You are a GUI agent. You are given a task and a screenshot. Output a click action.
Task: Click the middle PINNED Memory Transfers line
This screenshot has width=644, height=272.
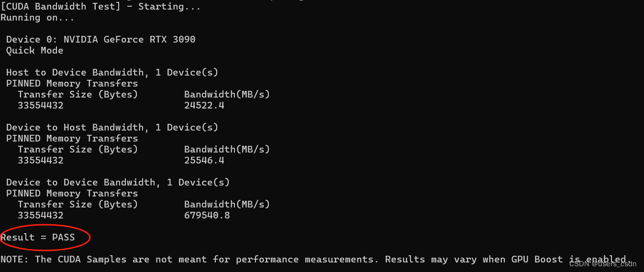pyautogui.click(x=72, y=138)
